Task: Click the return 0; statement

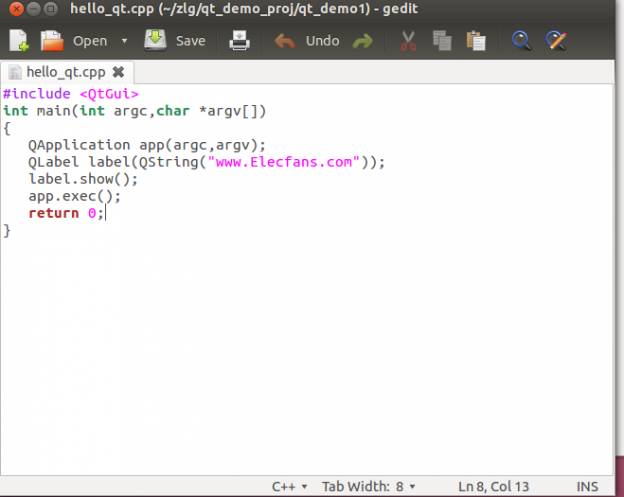Action: coord(66,213)
